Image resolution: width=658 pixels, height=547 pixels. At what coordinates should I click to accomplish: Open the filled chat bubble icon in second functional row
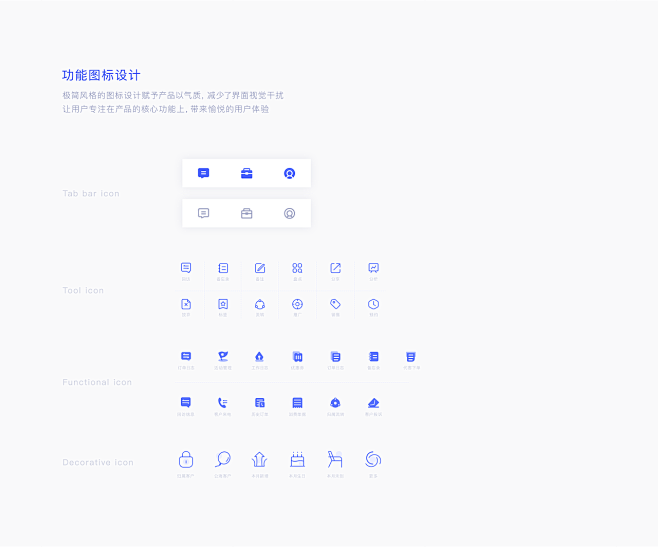point(185,403)
